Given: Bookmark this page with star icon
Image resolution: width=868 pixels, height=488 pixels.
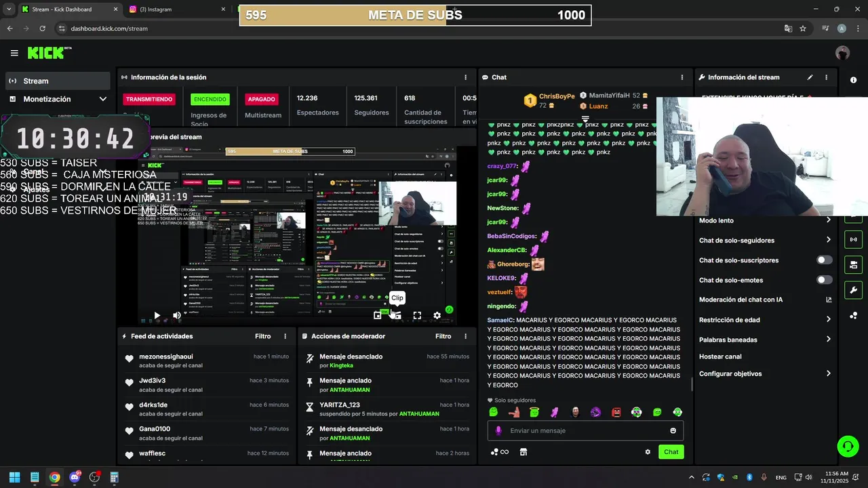Looking at the screenshot, I should click(x=803, y=28).
